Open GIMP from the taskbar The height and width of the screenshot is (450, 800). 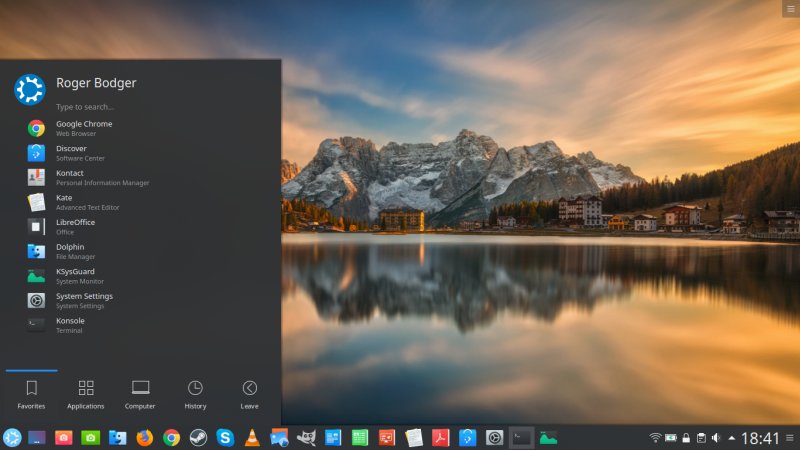306,437
